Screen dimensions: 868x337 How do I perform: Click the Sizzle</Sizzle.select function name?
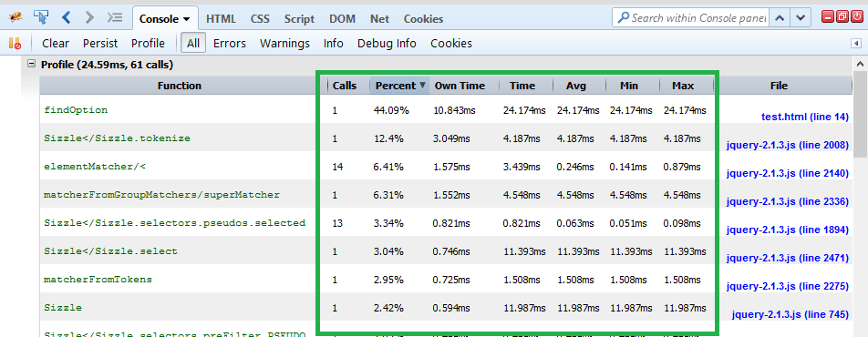tap(110, 251)
